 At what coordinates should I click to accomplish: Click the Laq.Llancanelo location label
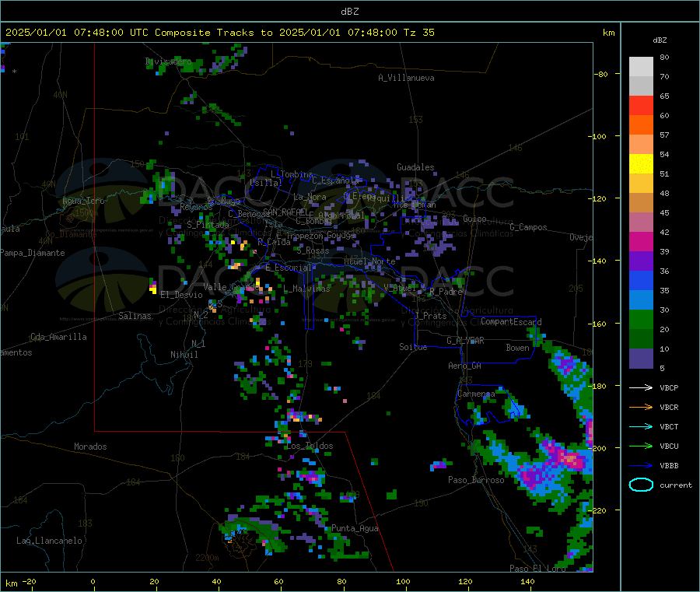(x=49, y=541)
